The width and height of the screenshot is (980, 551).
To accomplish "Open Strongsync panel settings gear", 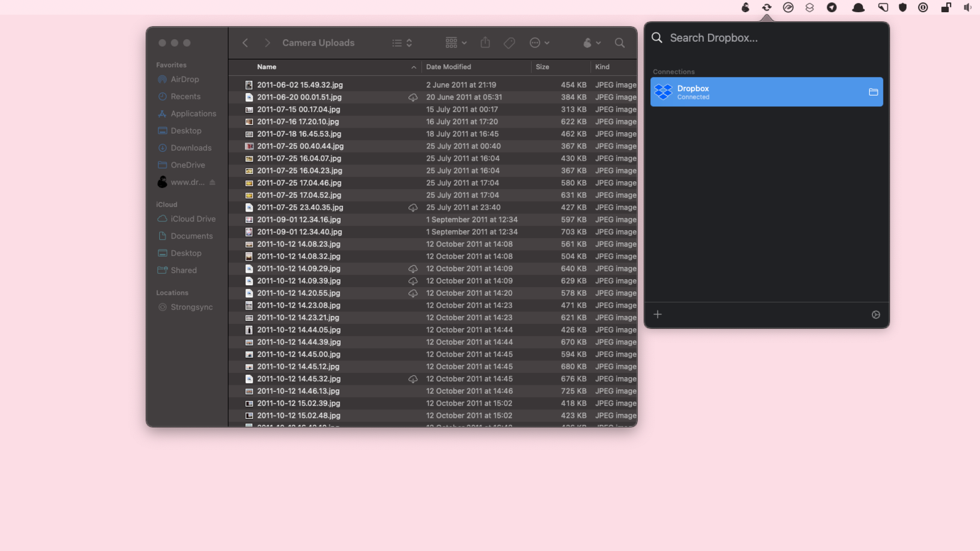I will click(876, 315).
